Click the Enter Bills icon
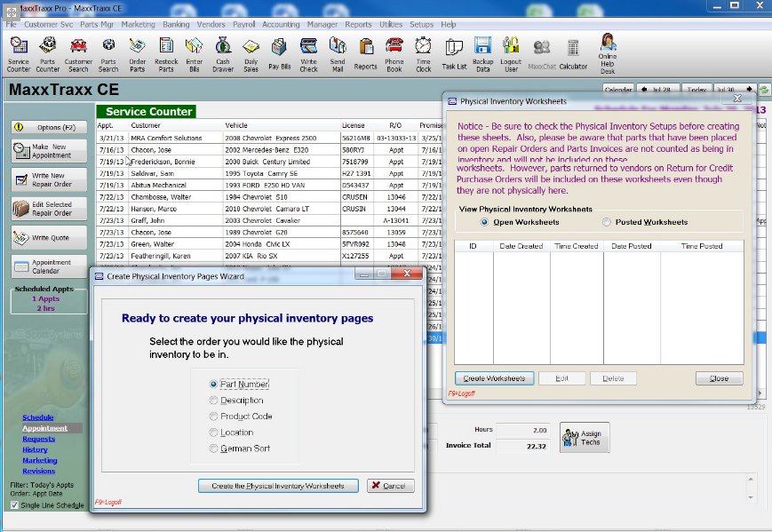This screenshot has height=532, width=772. [194, 54]
